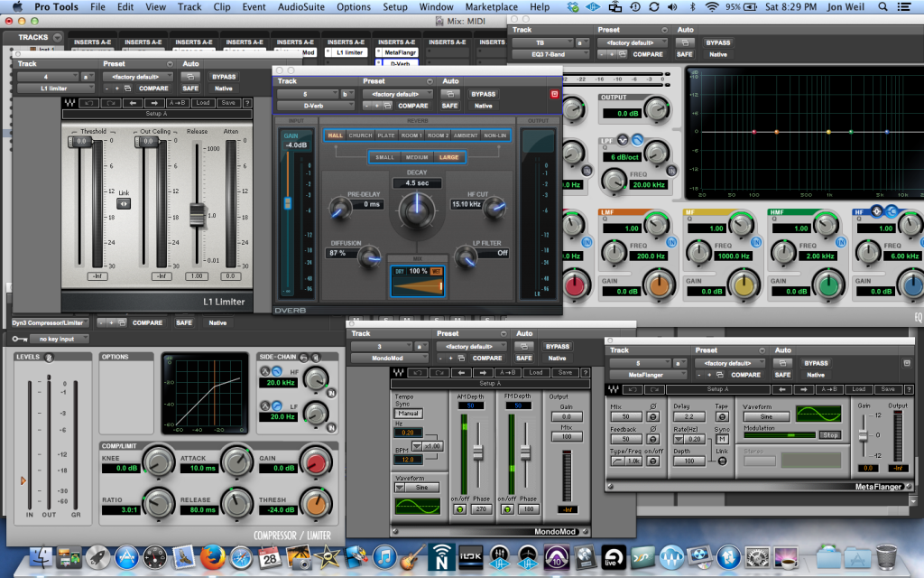924x578 pixels.
Task: Click the HF shelf type icon in EQ3
Action: tap(891, 211)
